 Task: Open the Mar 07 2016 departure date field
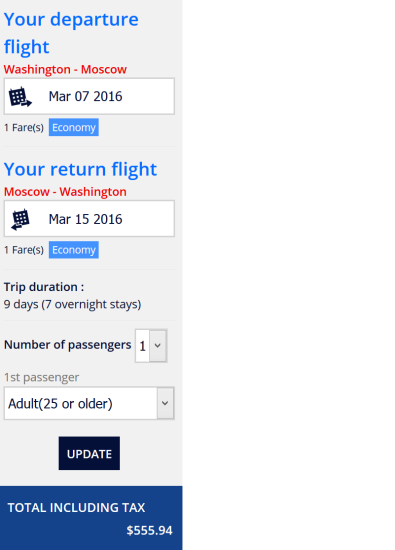(x=89, y=96)
